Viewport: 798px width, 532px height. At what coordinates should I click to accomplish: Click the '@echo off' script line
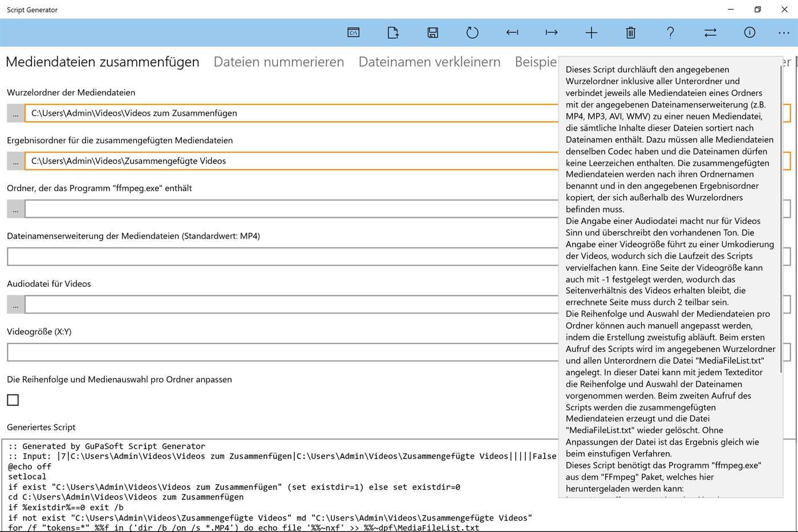(x=30, y=466)
